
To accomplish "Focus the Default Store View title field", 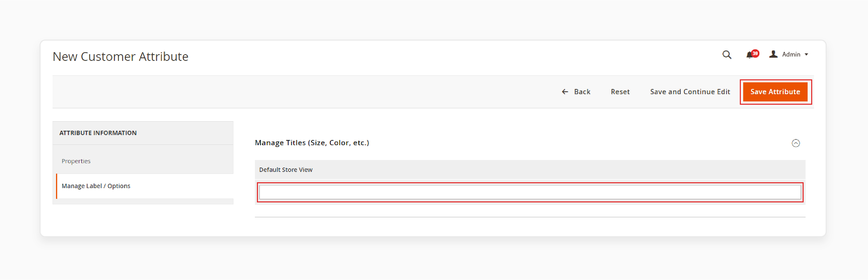I will tap(530, 192).
